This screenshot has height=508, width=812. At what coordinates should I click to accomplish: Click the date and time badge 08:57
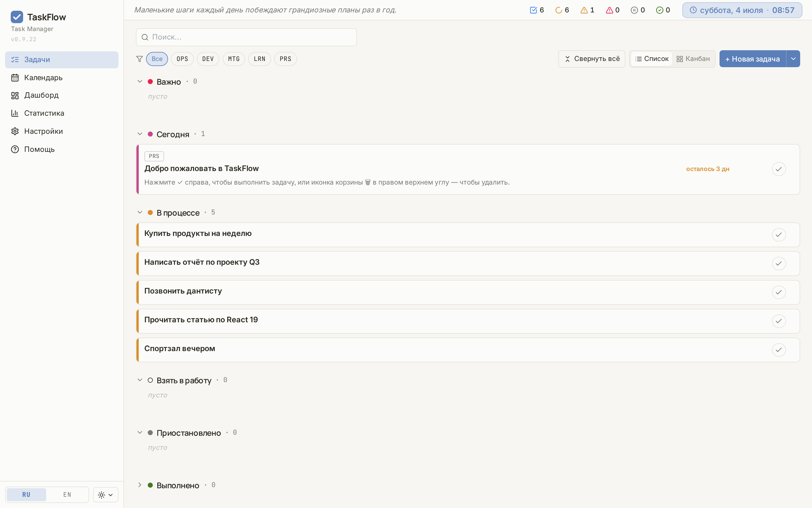pyautogui.click(x=742, y=10)
